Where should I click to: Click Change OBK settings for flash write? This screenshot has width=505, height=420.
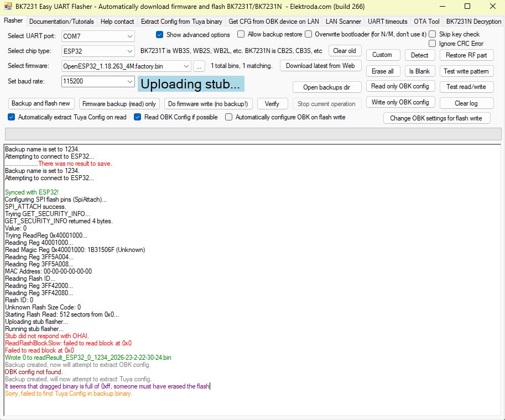coord(436,118)
